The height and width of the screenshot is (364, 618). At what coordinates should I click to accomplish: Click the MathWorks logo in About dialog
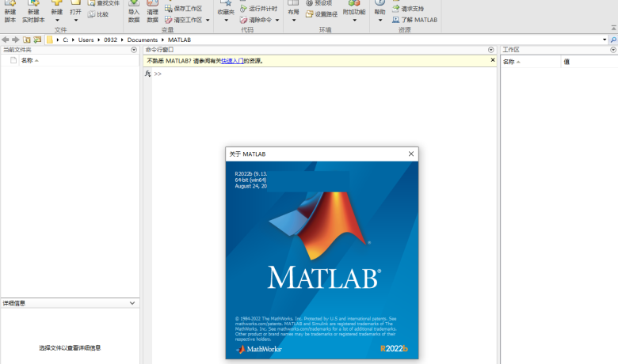(x=258, y=349)
